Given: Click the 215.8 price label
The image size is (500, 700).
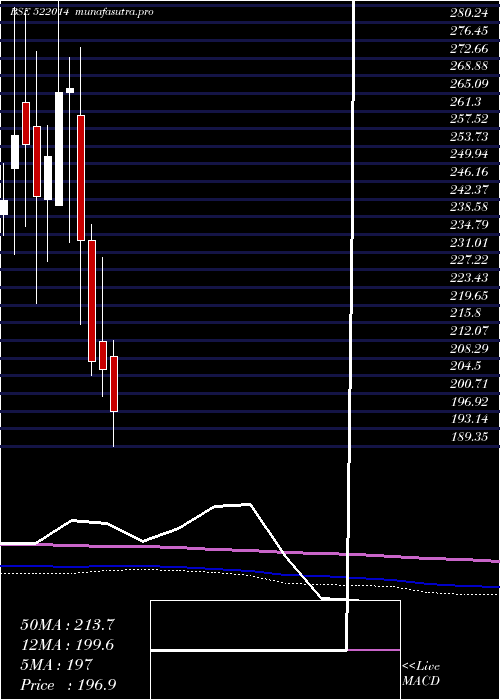Looking at the screenshot, I should point(466,313).
